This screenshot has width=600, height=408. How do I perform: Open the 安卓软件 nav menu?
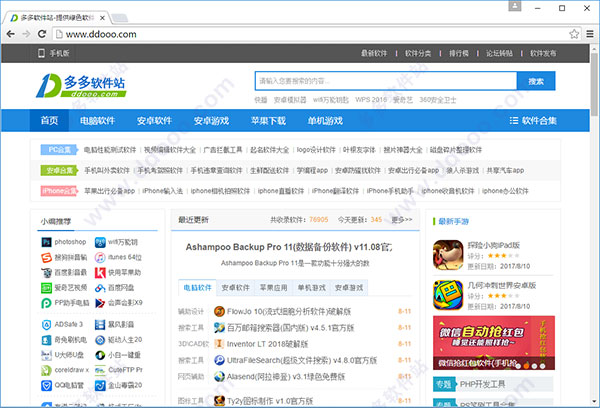[x=155, y=121]
